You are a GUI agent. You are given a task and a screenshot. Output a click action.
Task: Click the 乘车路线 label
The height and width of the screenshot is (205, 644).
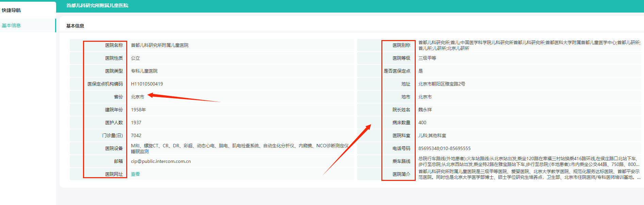click(401, 161)
